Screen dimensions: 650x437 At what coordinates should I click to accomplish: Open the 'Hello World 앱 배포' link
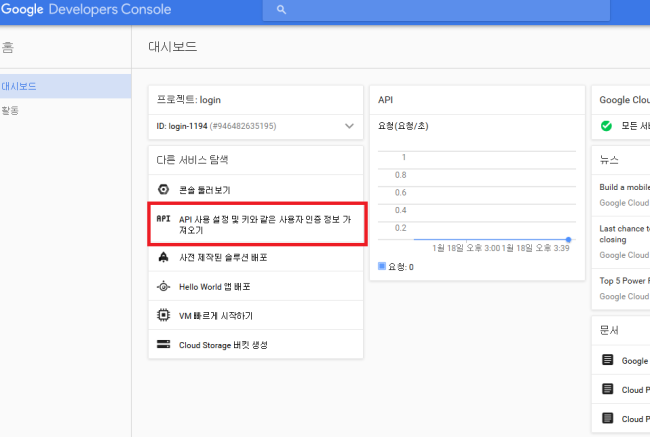[x=214, y=286]
